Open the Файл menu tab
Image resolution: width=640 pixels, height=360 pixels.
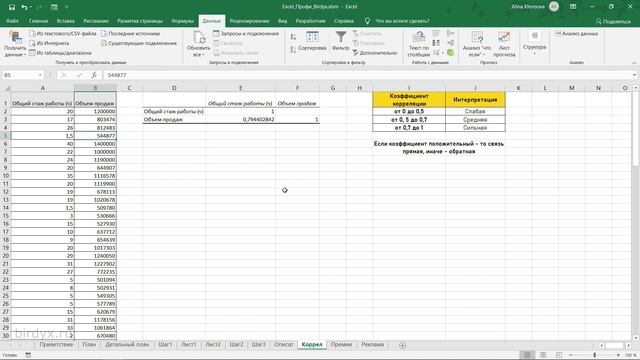(x=12, y=21)
